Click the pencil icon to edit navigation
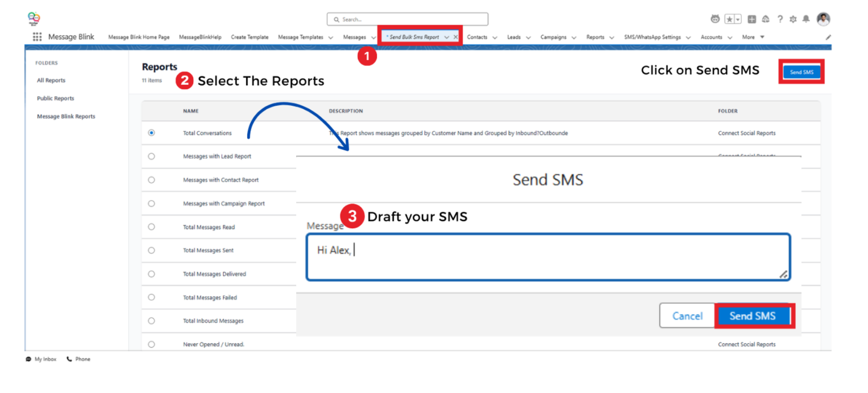868x393 pixels. point(828,37)
